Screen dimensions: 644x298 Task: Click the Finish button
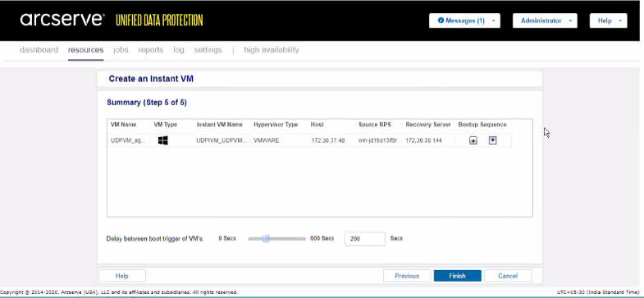pyautogui.click(x=457, y=276)
